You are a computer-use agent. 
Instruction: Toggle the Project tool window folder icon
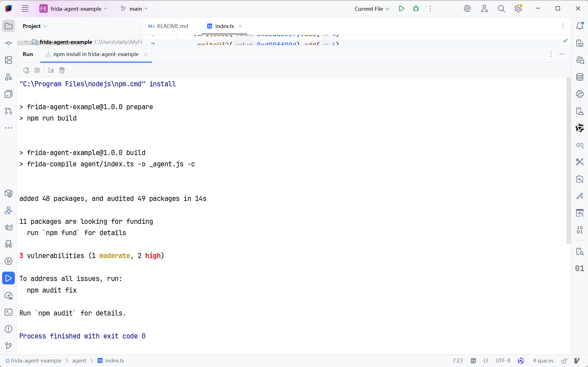pos(8,26)
